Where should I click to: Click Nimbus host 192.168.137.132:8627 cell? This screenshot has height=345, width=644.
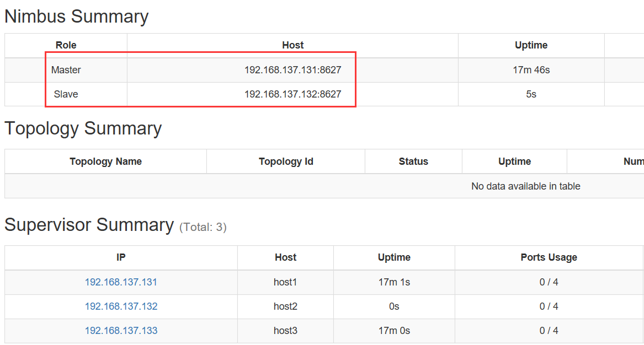[292, 94]
